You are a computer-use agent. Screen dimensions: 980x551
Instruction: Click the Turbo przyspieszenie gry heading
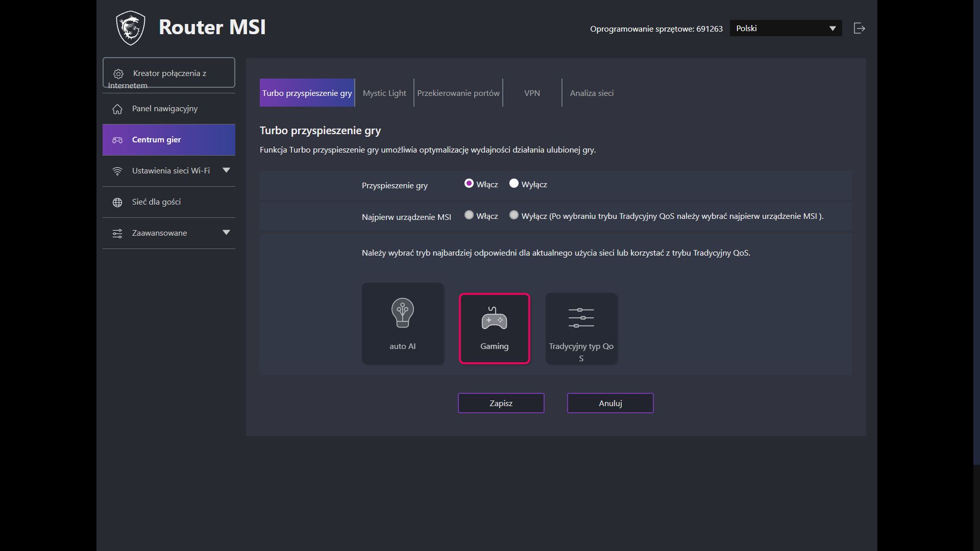[321, 131]
